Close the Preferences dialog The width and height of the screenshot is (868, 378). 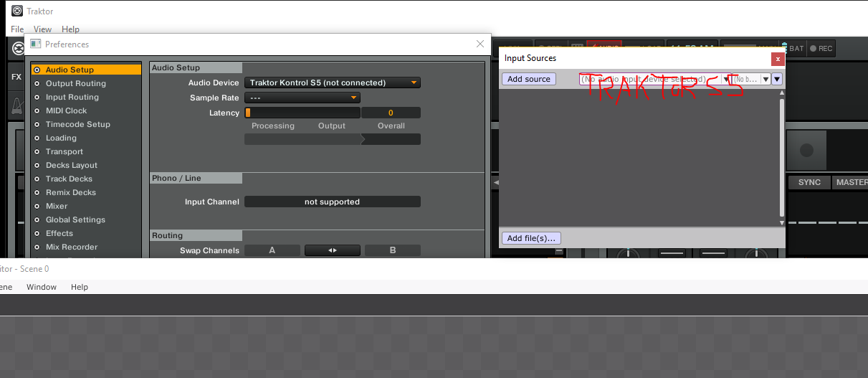pos(480,44)
